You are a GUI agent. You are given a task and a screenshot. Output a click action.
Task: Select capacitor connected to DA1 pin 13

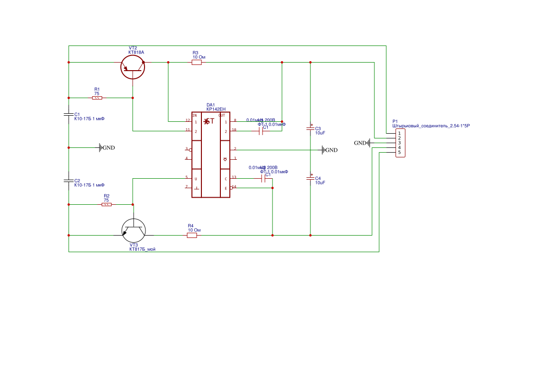[263, 178]
